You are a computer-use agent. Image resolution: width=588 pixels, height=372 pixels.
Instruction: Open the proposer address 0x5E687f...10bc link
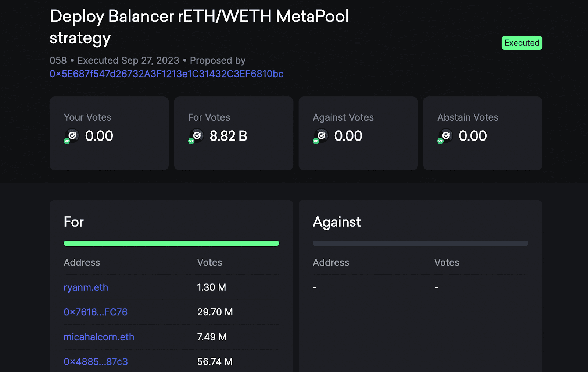click(166, 74)
